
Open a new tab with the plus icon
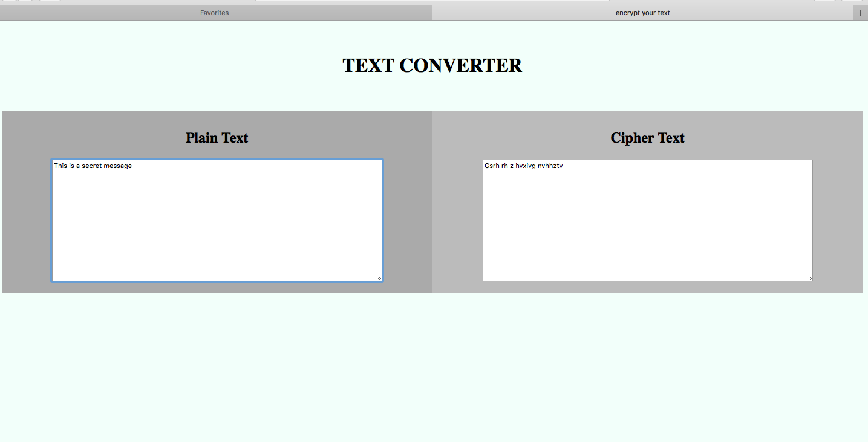[x=860, y=13]
